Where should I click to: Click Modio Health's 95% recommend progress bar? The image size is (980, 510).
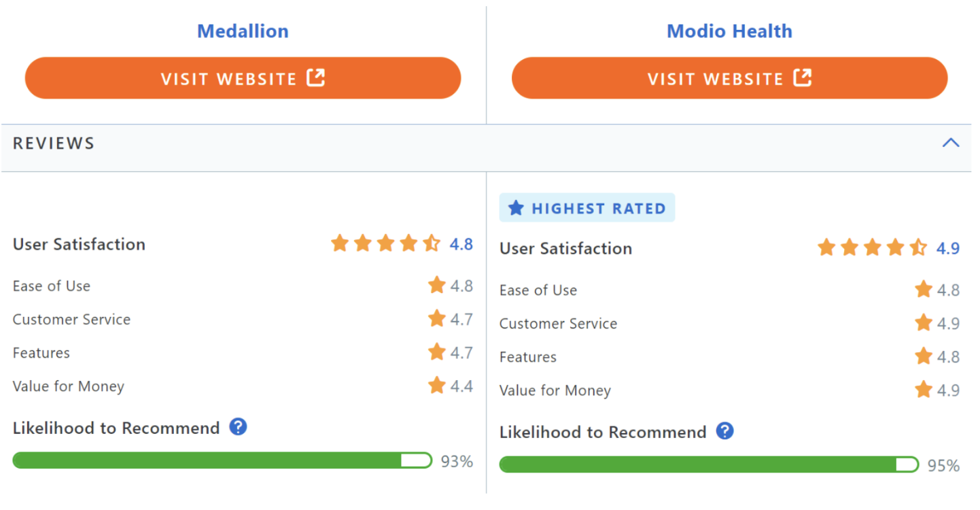coord(709,464)
